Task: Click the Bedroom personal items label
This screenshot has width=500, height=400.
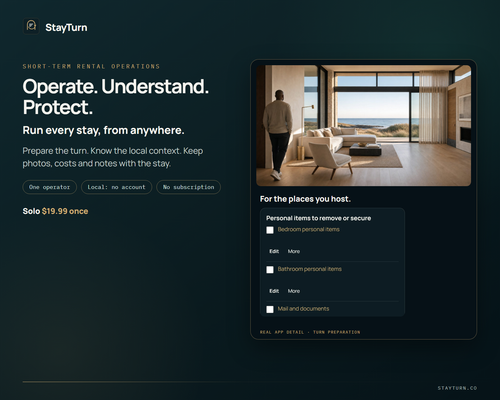Action: pos(309,229)
